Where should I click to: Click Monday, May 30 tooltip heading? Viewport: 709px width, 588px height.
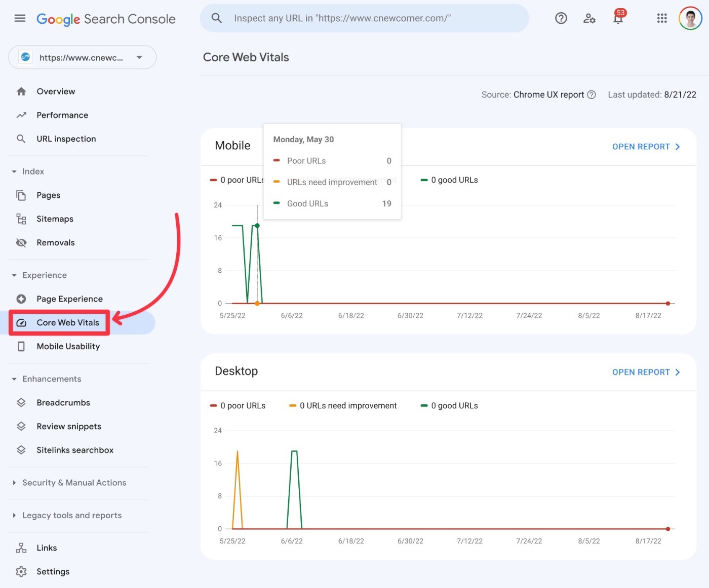tap(303, 139)
